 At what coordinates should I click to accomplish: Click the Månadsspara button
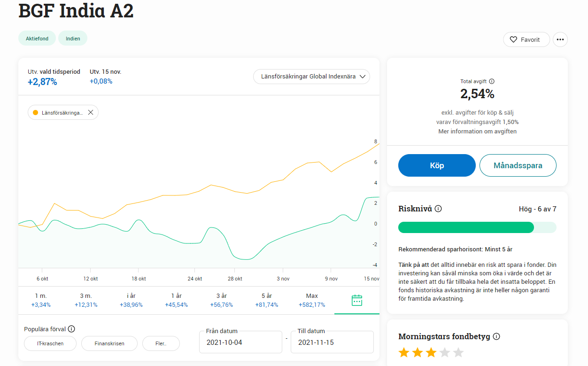518,165
